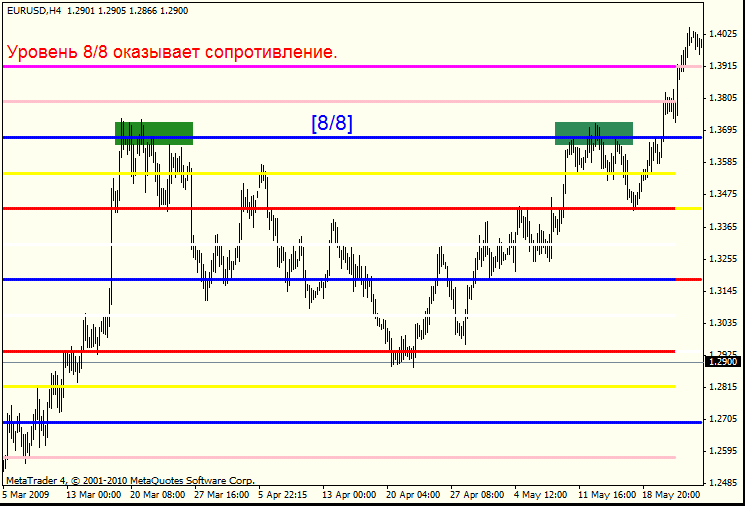Click the 1.4025 price axis label

(723, 34)
